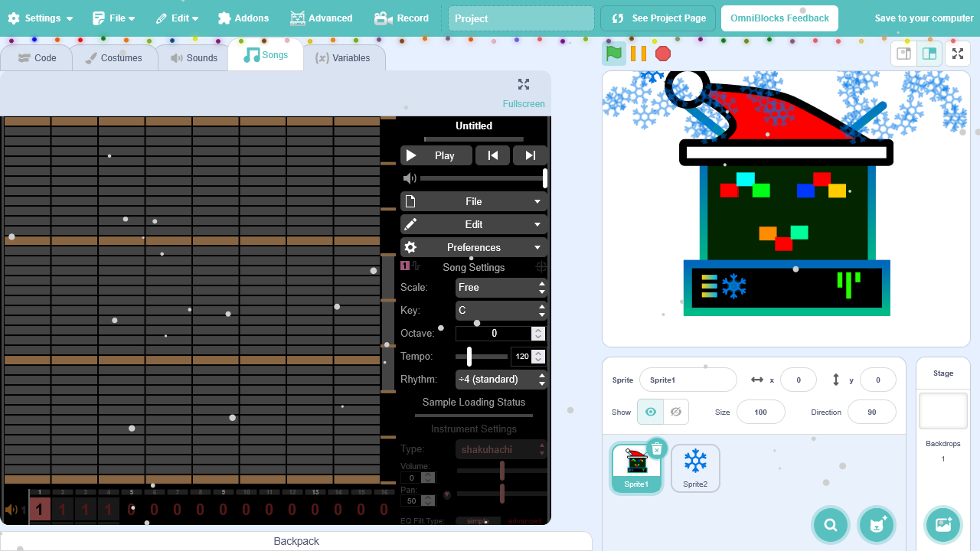Click Choose a Backdrop image button

coord(943,525)
